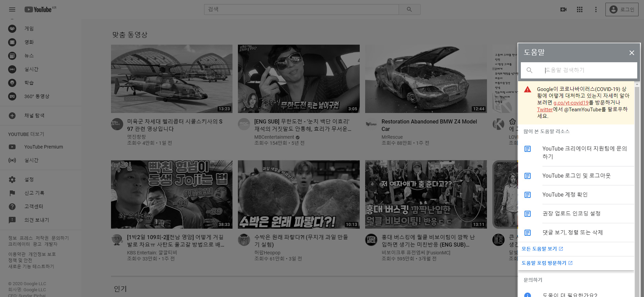644x297 pixels.
Task: Click the 게임 gaming icon
Action: click(12, 29)
